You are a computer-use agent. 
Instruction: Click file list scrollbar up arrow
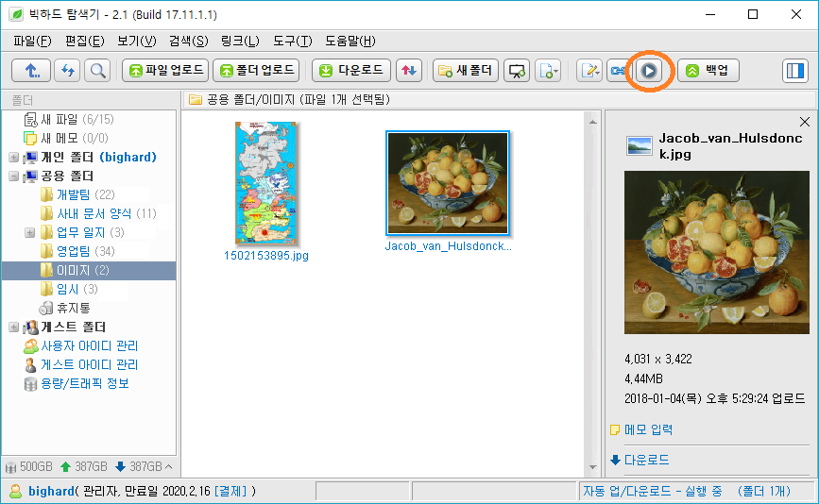coord(593,122)
